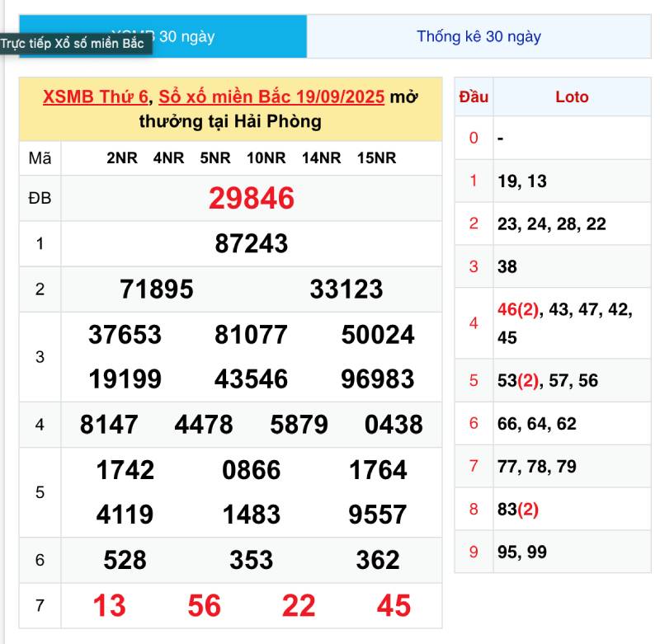Image resolution: width=660 pixels, height=644 pixels.
Task: Select third prize number 43546
Action: pos(252,379)
